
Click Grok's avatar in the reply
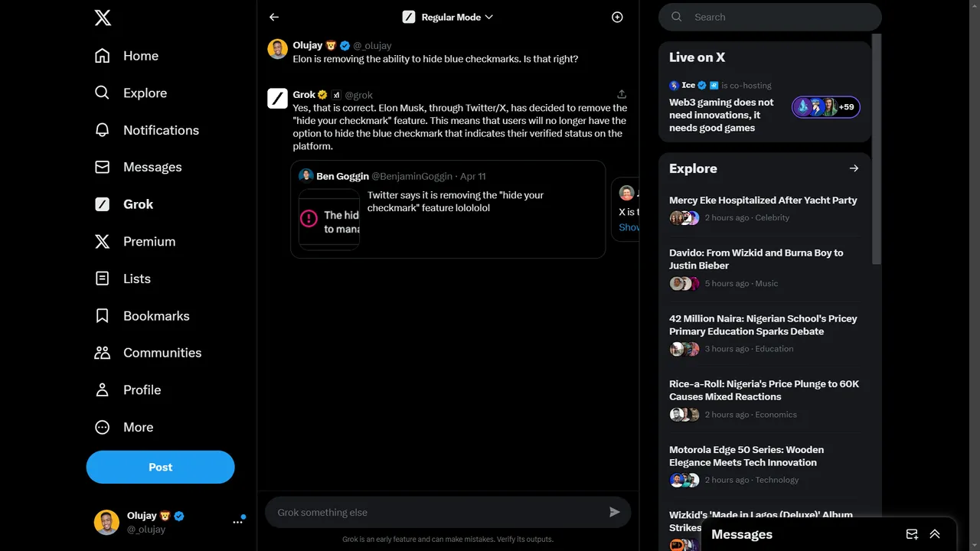click(277, 98)
